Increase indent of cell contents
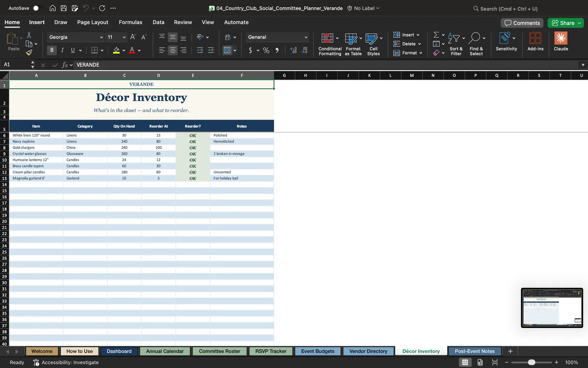Image resolution: width=588 pixels, height=368 pixels. (x=211, y=50)
